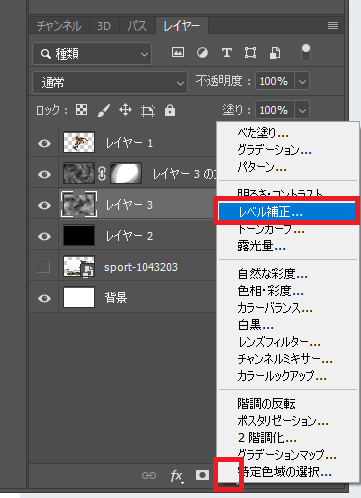The image size is (361, 498).
Task: Lock image pixels brush icon
Action: click(104, 110)
